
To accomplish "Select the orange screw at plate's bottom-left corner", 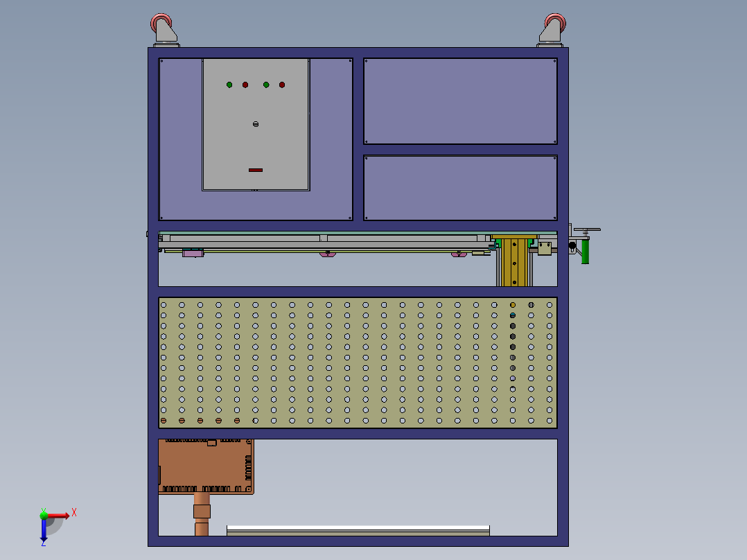I will pos(164,421).
